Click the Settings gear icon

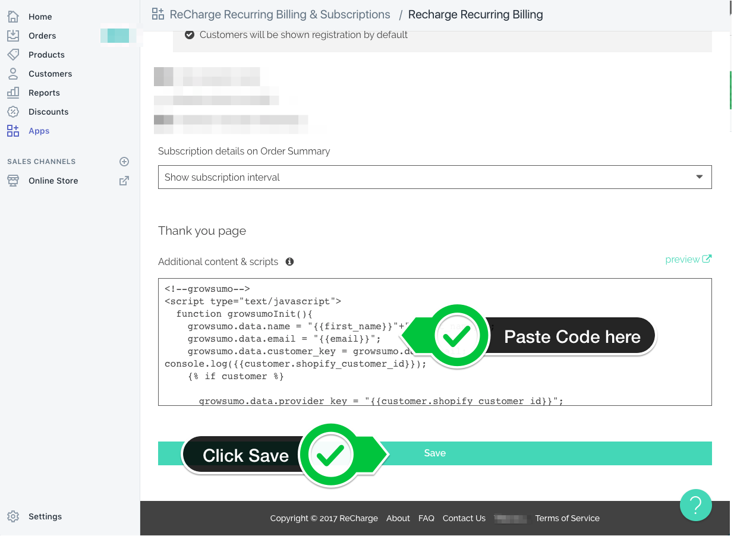(x=13, y=516)
